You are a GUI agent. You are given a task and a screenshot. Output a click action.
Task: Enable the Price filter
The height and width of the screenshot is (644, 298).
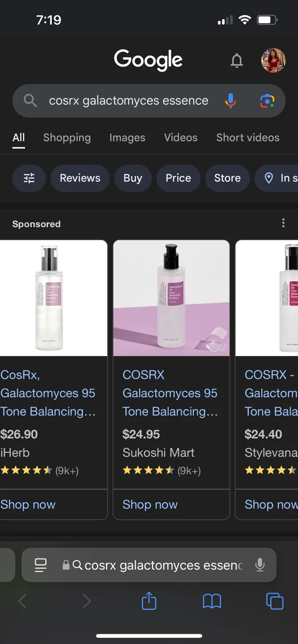[x=178, y=178]
